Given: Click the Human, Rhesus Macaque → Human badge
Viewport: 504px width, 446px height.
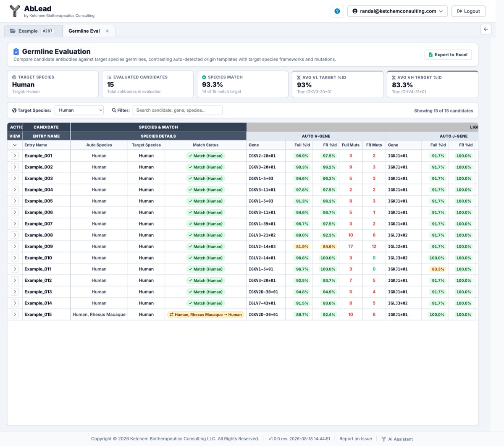Looking at the screenshot, I should [206, 315].
